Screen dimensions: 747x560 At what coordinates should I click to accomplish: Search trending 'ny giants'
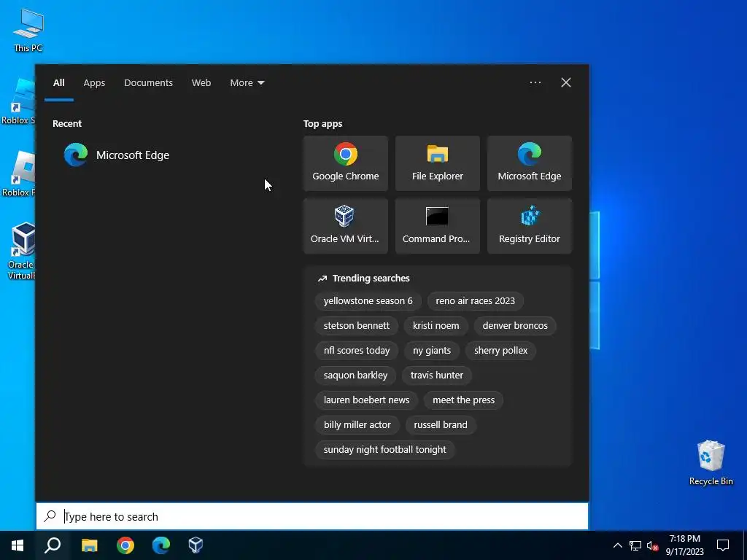[x=432, y=351]
